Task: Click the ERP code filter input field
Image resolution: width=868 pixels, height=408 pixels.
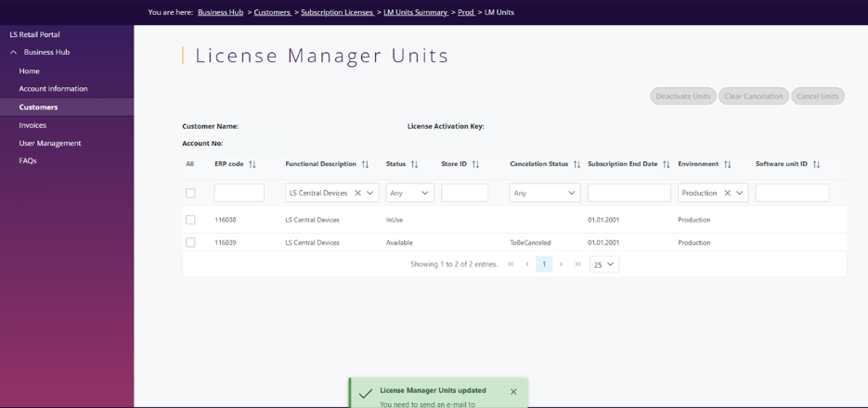Action: coord(239,193)
